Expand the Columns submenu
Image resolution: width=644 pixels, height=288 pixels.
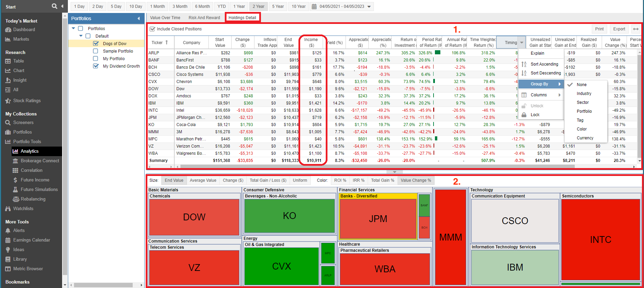point(541,95)
